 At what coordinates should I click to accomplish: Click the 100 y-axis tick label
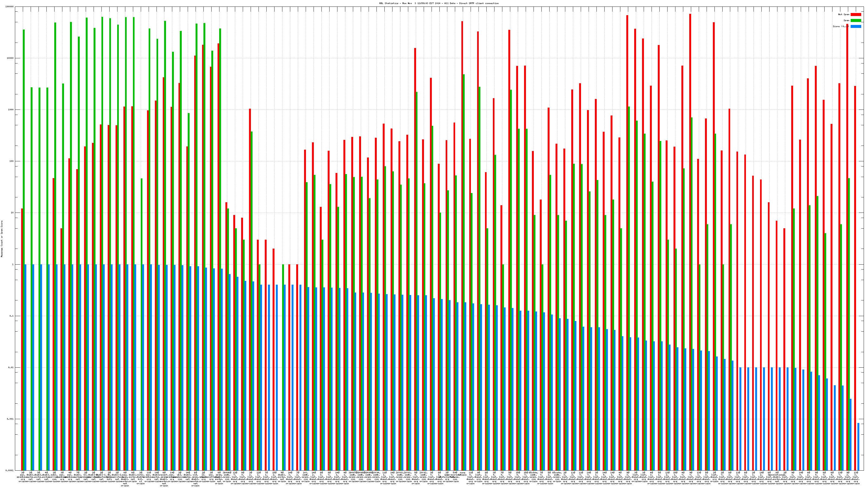[x=12, y=161]
